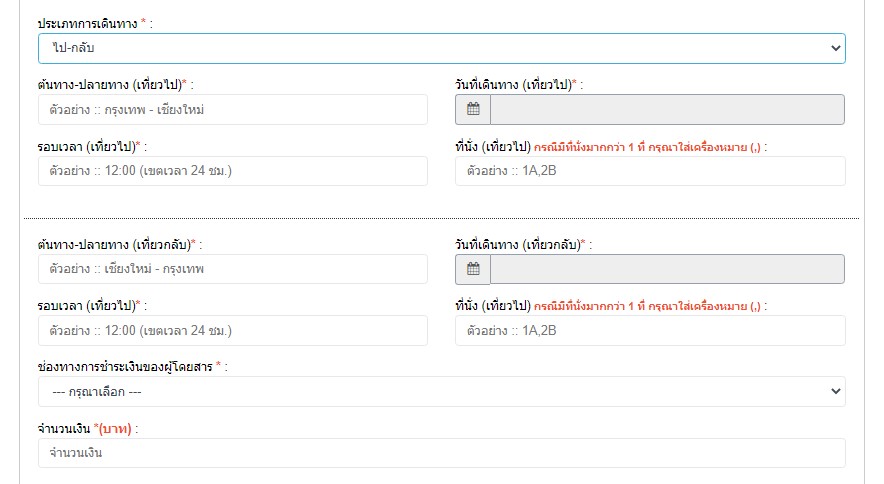This screenshot has height=484, width=884.
Task: Expand the travel type dropdown arrow
Action: coord(836,49)
